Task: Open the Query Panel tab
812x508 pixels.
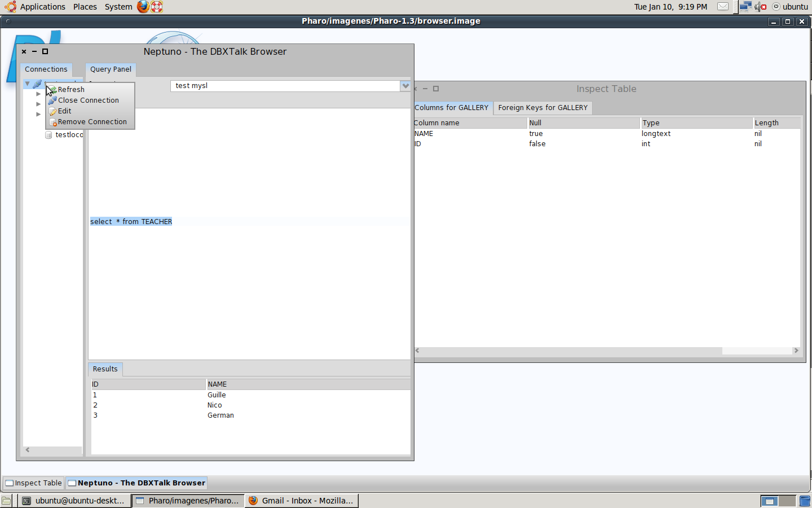Action: 111,69
